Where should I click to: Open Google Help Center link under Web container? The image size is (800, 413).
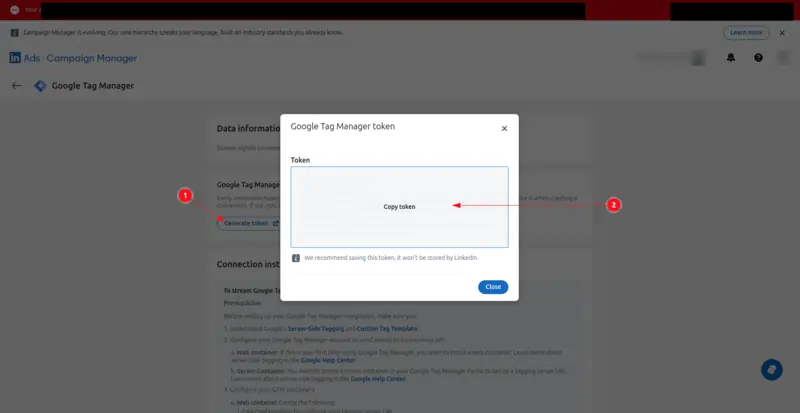click(x=328, y=360)
